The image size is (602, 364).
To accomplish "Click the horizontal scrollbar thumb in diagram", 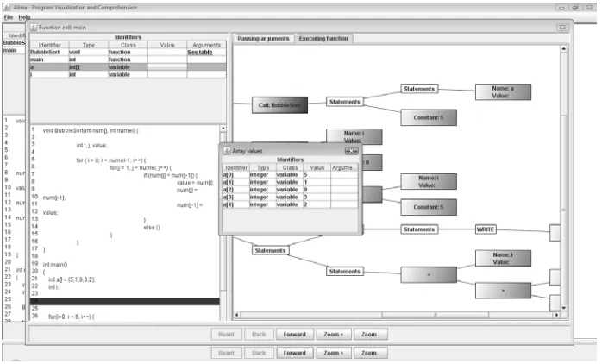I will [x=435, y=315].
